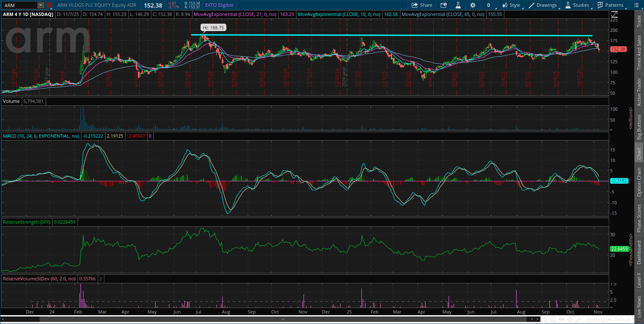The width and height of the screenshot is (644, 324).
Task: Click the last price 152.38 in header
Action: pos(153,5)
